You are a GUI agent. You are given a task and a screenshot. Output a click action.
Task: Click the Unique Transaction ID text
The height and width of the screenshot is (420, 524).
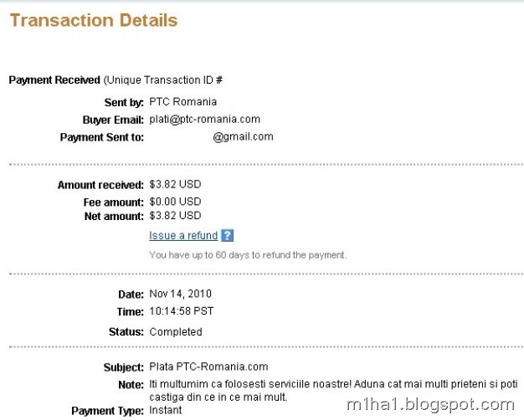(x=163, y=80)
